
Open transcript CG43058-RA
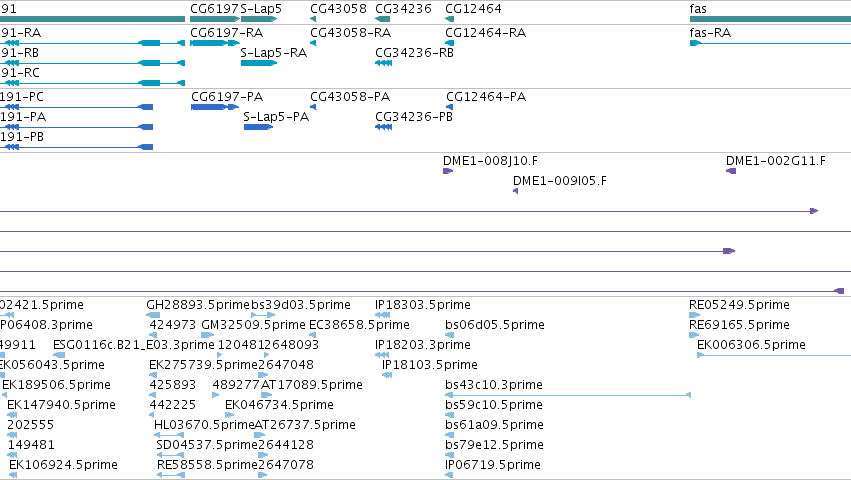point(351,33)
